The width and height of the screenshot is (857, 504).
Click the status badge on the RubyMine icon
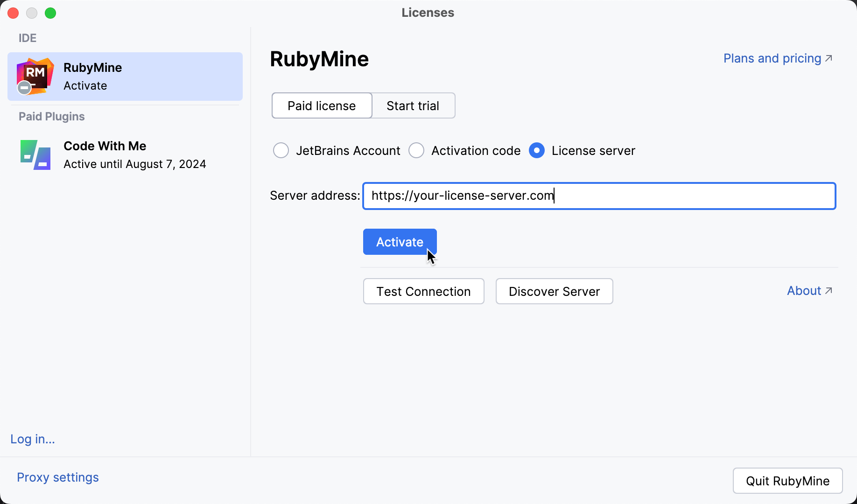tap(24, 88)
